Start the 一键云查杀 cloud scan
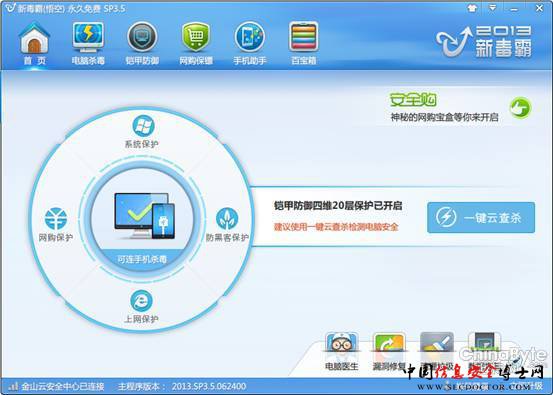 [x=481, y=217]
